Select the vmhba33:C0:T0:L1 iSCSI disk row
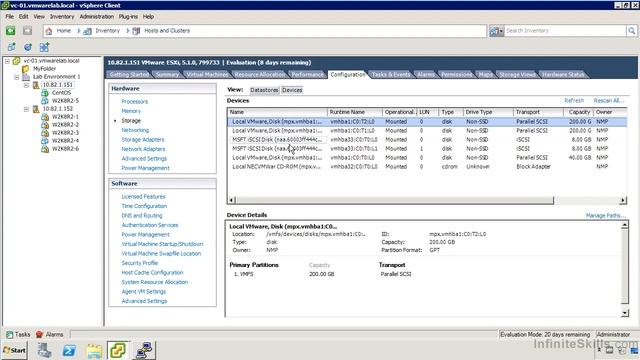Image resolution: width=640 pixels, height=360 pixels. (x=427, y=149)
